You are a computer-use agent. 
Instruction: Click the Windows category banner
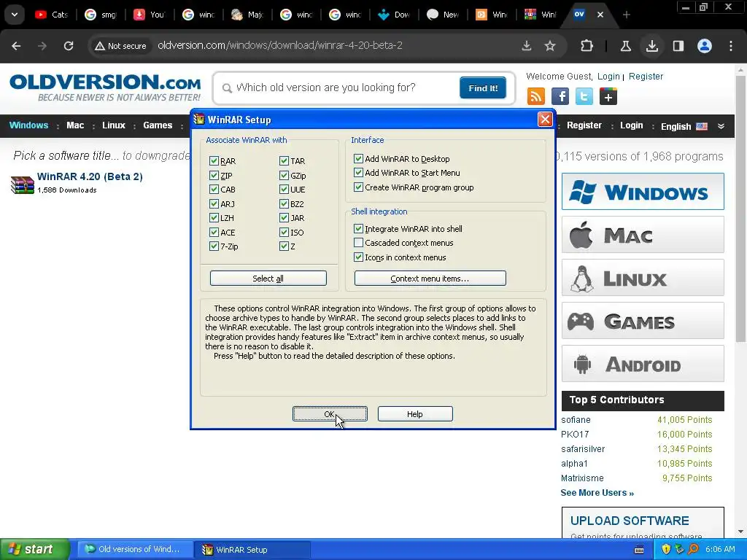click(x=643, y=192)
